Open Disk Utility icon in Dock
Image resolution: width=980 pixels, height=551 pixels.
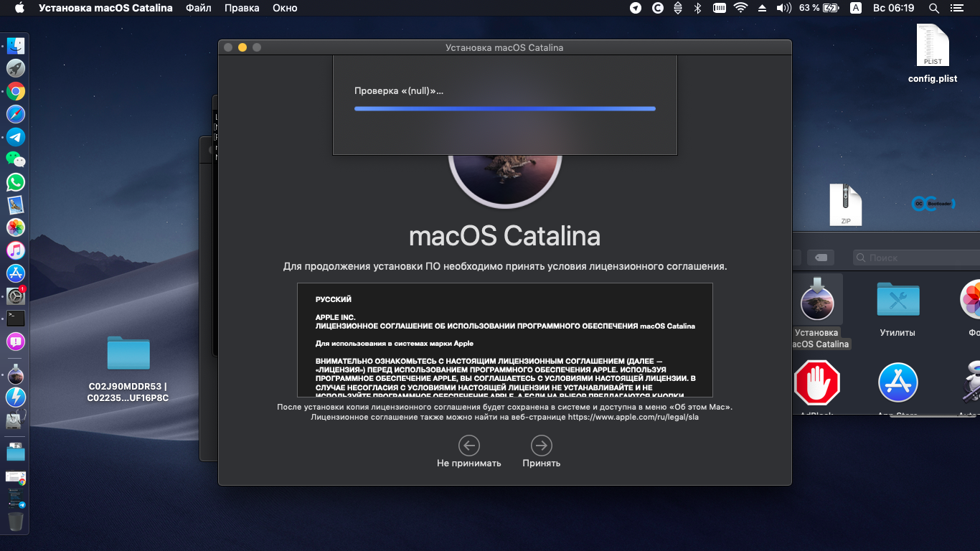[16, 420]
